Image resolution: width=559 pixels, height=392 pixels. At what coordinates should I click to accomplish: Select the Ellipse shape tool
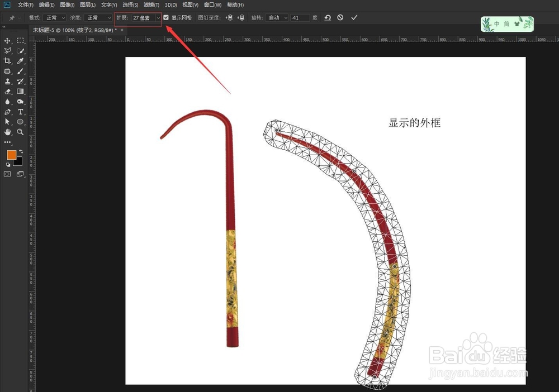pyautogui.click(x=20, y=122)
